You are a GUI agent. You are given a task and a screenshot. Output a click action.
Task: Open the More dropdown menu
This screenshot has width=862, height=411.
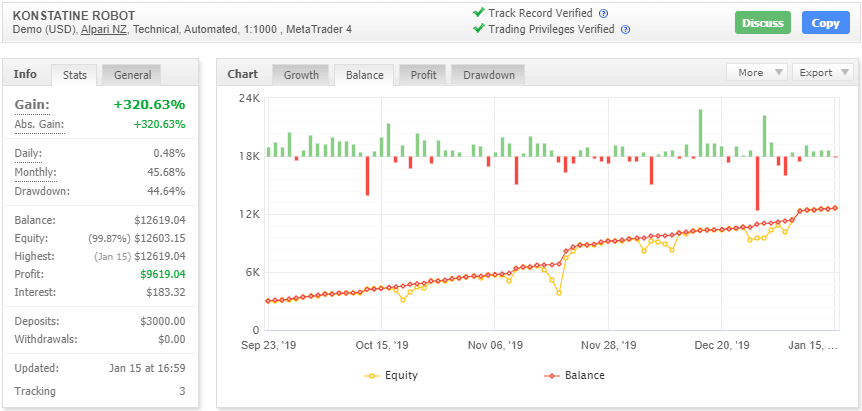coord(757,73)
